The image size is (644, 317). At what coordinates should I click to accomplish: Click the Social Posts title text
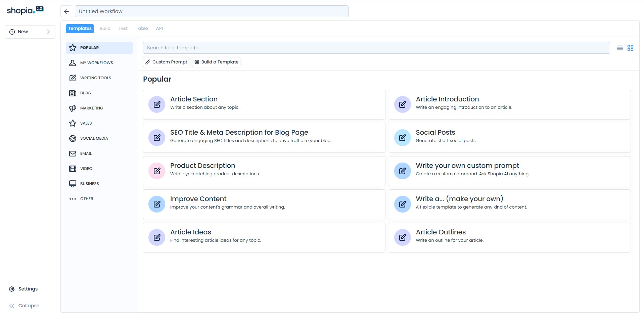(x=435, y=133)
